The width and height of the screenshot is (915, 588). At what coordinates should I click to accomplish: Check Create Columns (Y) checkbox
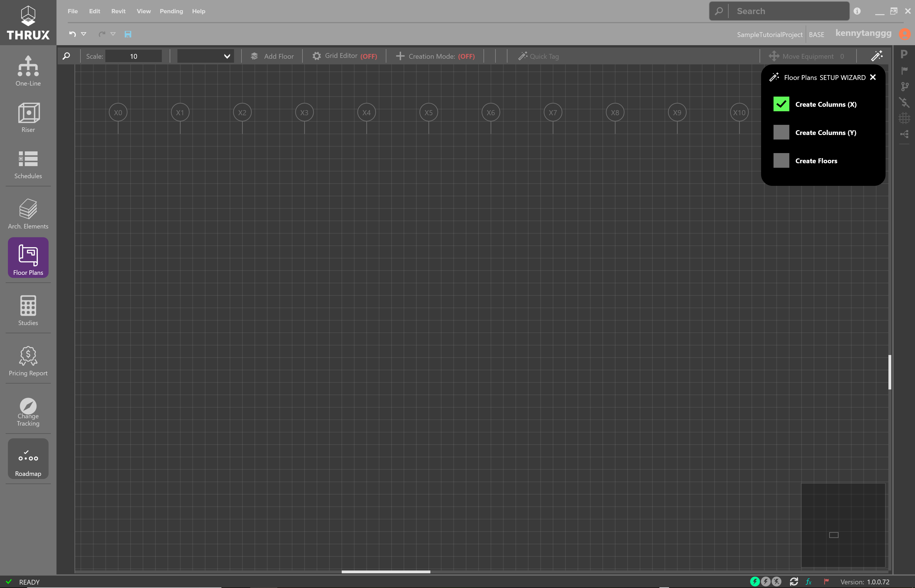pyautogui.click(x=781, y=132)
